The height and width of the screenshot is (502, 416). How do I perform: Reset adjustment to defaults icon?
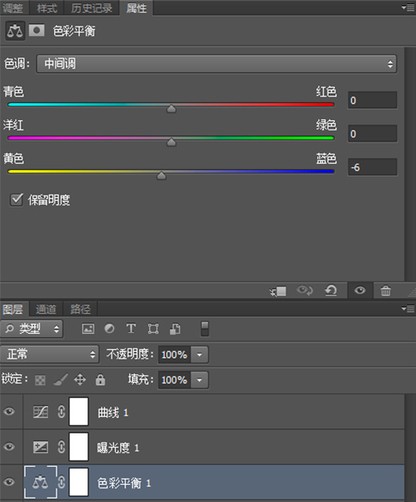[x=331, y=291]
